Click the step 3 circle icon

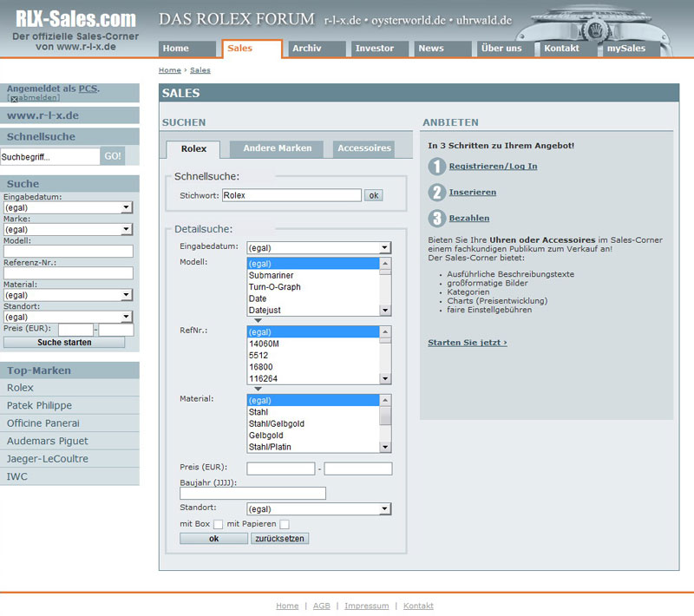pos(437,218)
